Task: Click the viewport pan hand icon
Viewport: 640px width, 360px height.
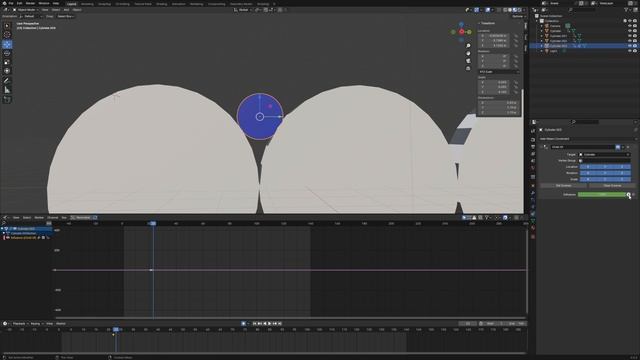Action: [468, 53]
